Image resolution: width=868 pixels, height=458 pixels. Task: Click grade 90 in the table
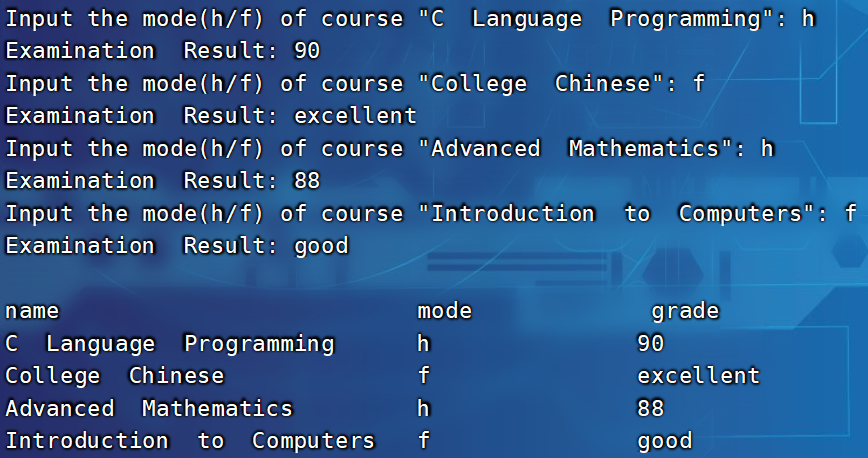[x=650, y=344]
